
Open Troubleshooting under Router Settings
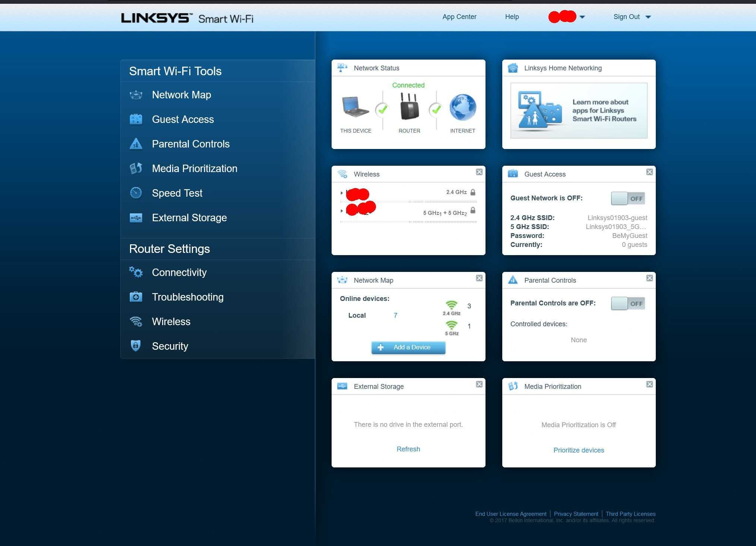(188, 297)
